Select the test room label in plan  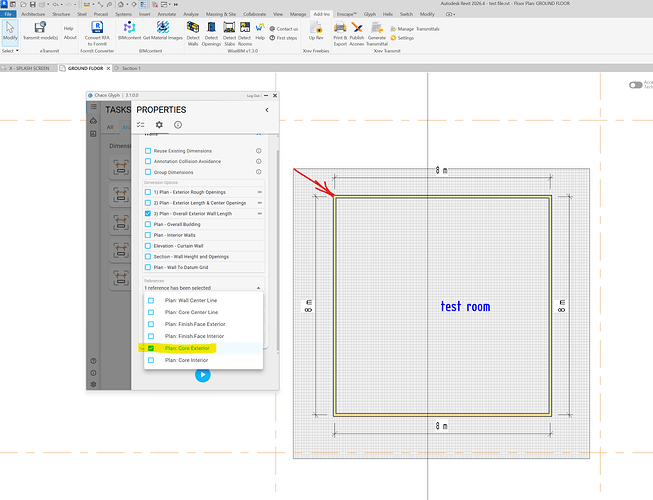[465, 306]
